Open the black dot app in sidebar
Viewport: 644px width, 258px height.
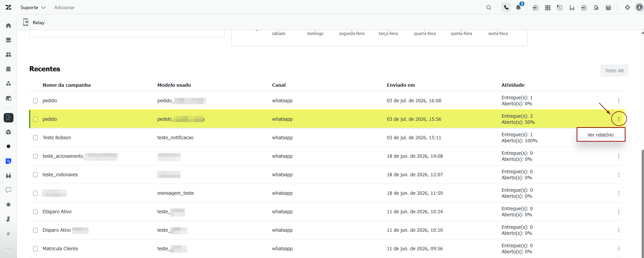pos(8,146)
